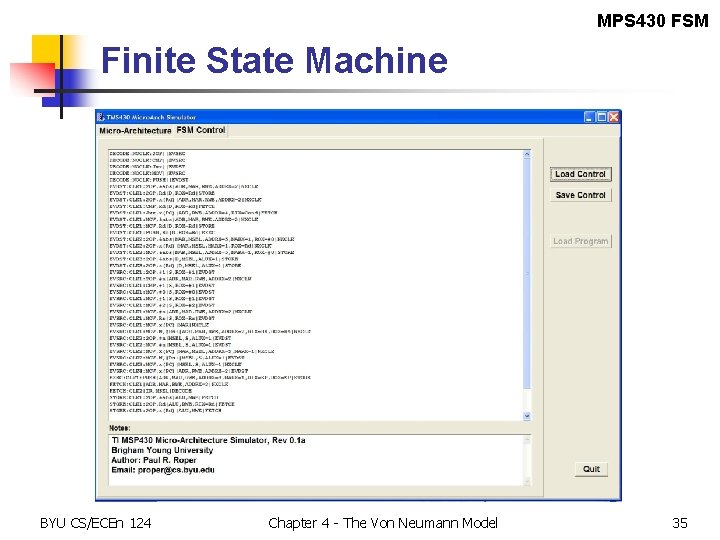This screenshot has width=720, height=540.
Task: Quit the simulator with Quit button
Action: (591, 469)
